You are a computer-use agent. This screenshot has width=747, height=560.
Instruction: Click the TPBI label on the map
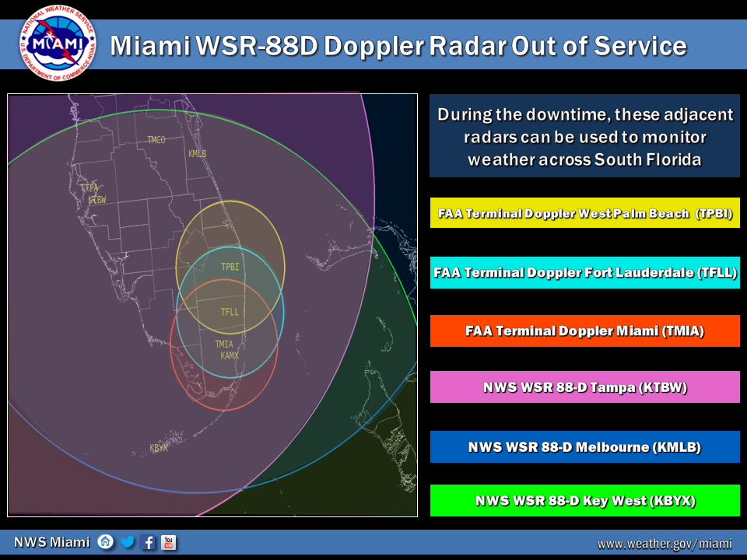point(230,267)
